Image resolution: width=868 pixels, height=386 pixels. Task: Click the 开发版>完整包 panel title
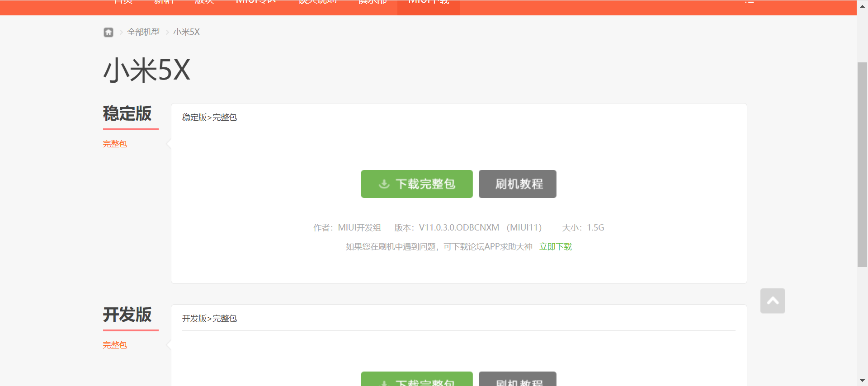(x=209, y=319)
